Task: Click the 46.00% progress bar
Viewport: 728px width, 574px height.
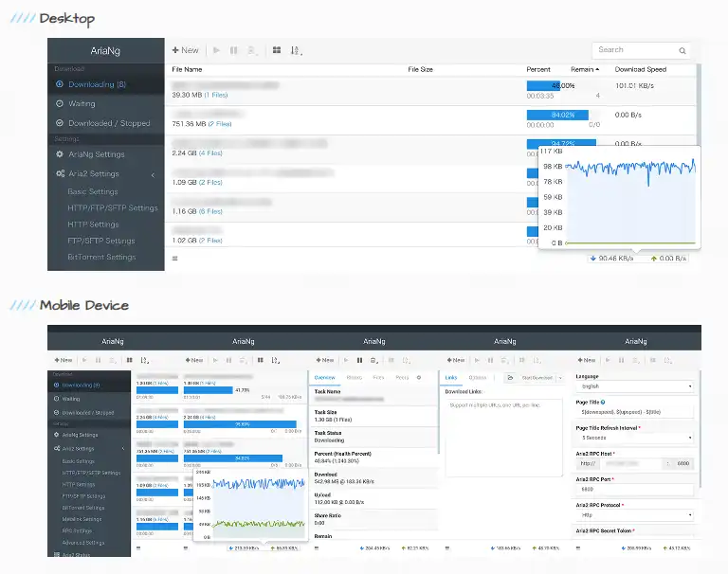Action: [561, 86]
